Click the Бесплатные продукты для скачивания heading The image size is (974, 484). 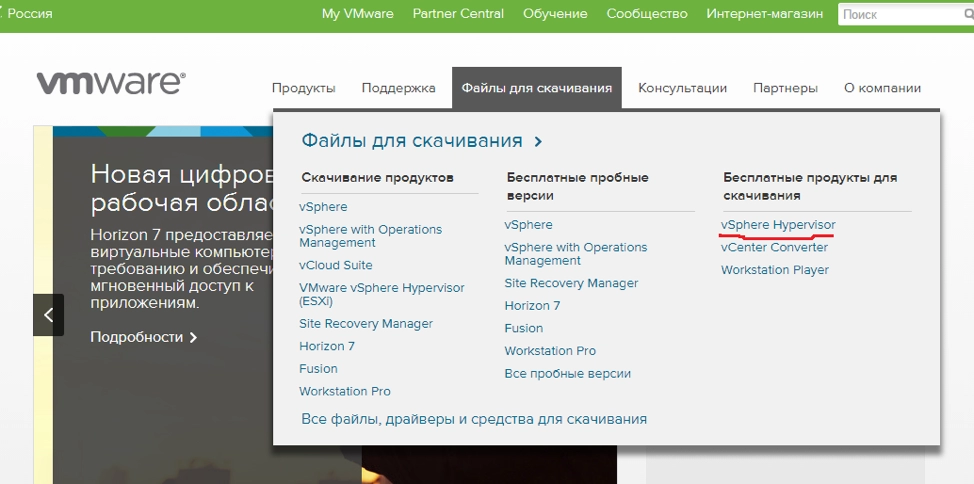(810, 186)
